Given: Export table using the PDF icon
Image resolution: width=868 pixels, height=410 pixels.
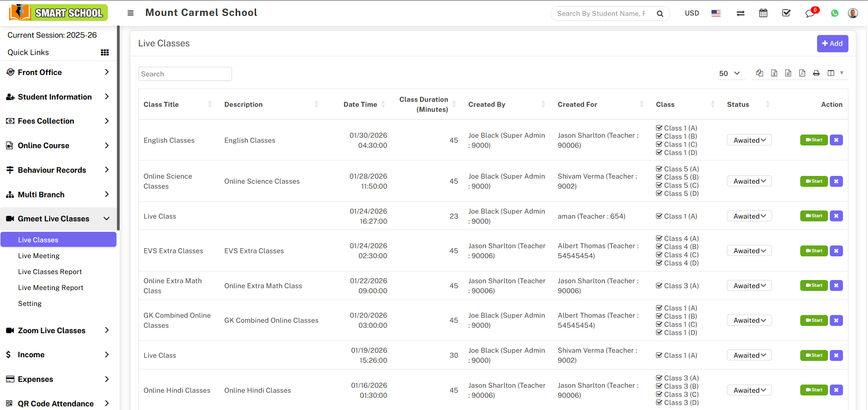Looking at the screenshot, I should pos(802,73).
